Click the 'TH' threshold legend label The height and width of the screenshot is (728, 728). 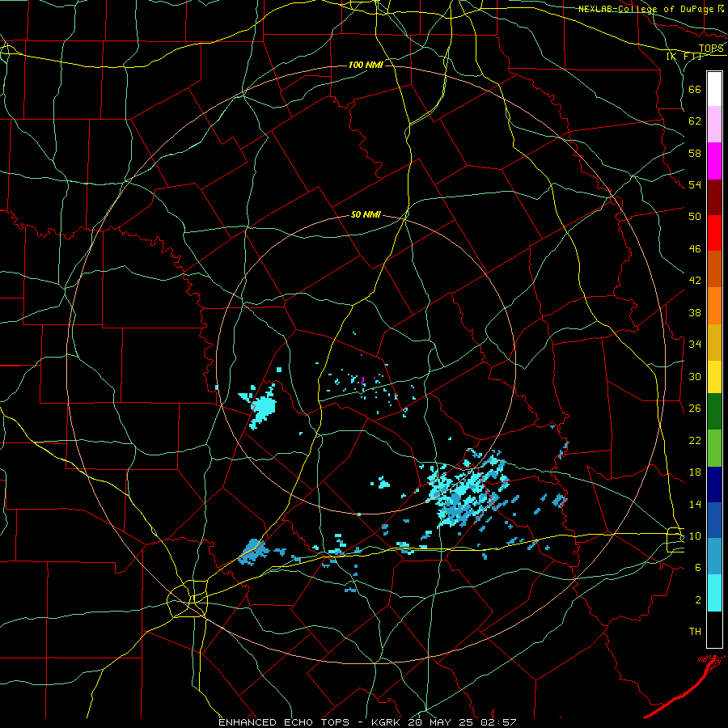pyautogui.click(x=695, y=632)
